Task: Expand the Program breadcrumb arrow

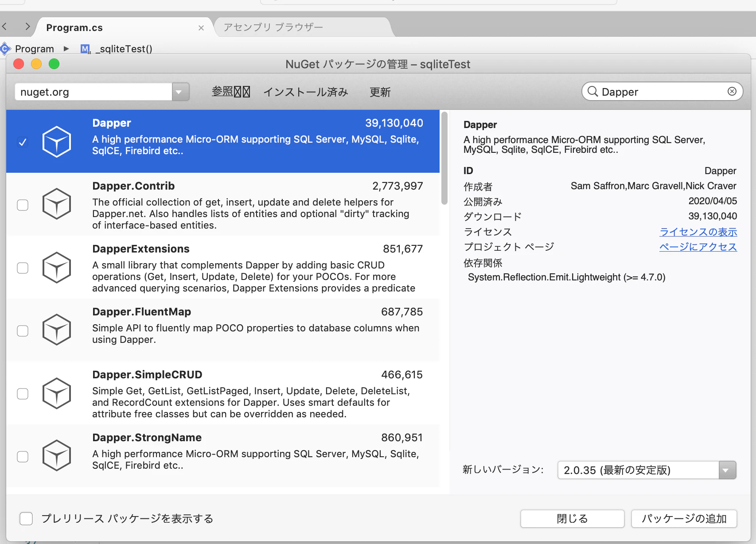Action: pyautogui.click(x=66, y=49)
